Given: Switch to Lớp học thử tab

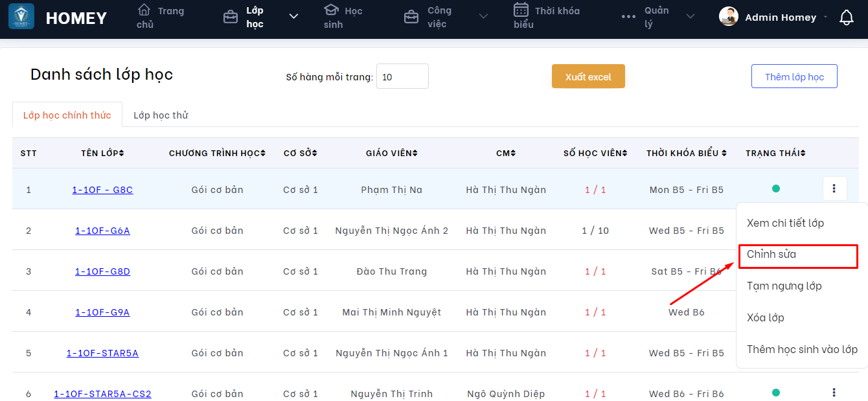Looking at the screenshot, I should tap(161, 115).
